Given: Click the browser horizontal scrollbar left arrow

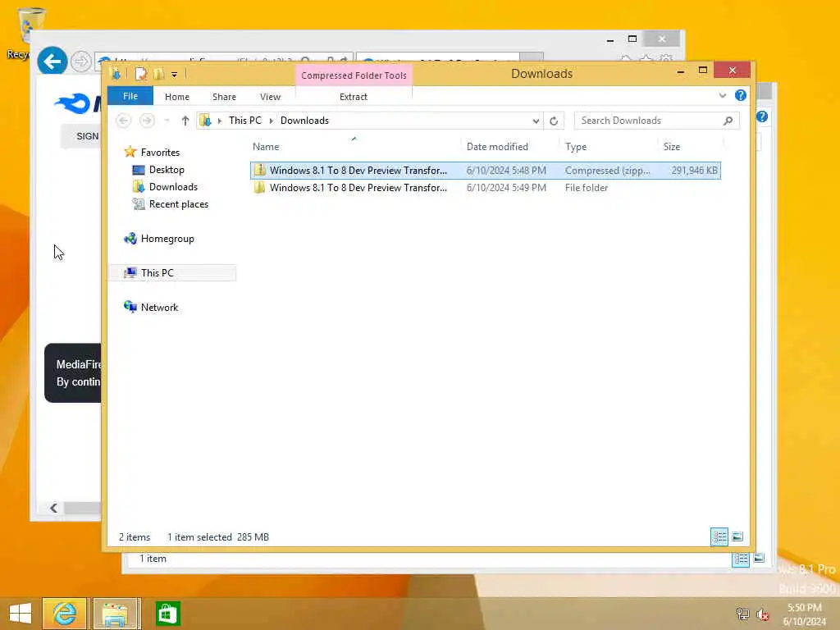Looking at the screenshot, I should pyautogui.click(x=53, y=508).
